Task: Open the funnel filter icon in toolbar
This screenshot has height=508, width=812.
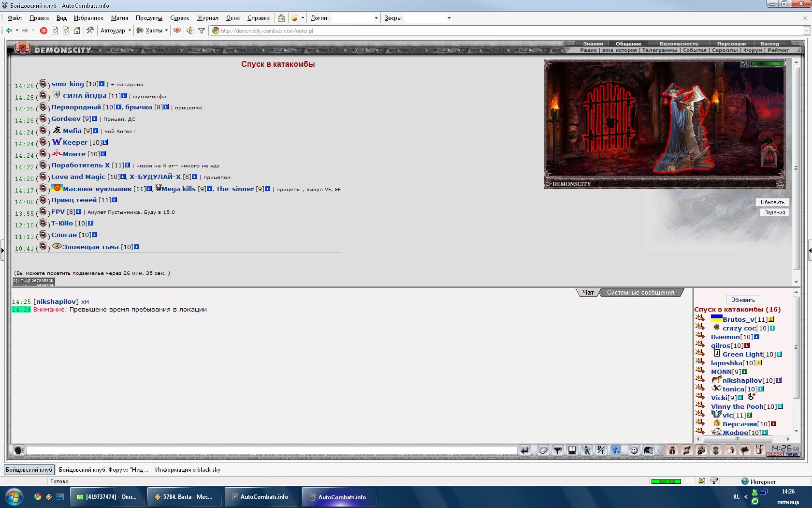Action: [202, 30]
